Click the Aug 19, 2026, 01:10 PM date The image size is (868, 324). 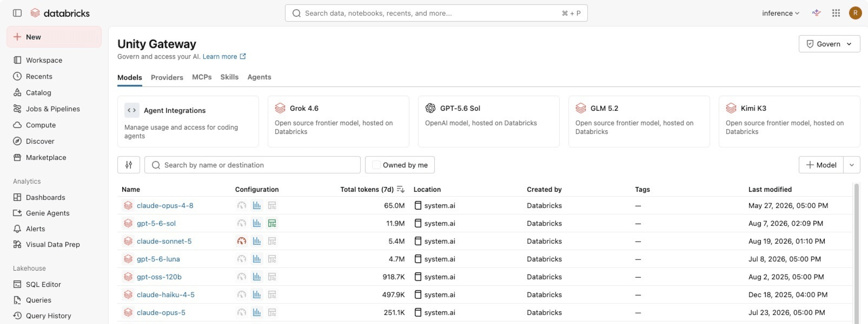tap(786, 241)
